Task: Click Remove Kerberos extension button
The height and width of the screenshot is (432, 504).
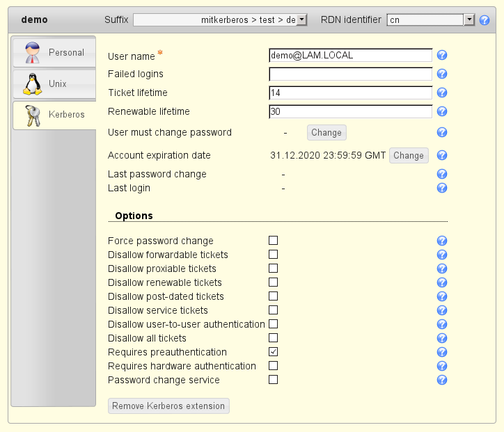Action: click(168, 406)
